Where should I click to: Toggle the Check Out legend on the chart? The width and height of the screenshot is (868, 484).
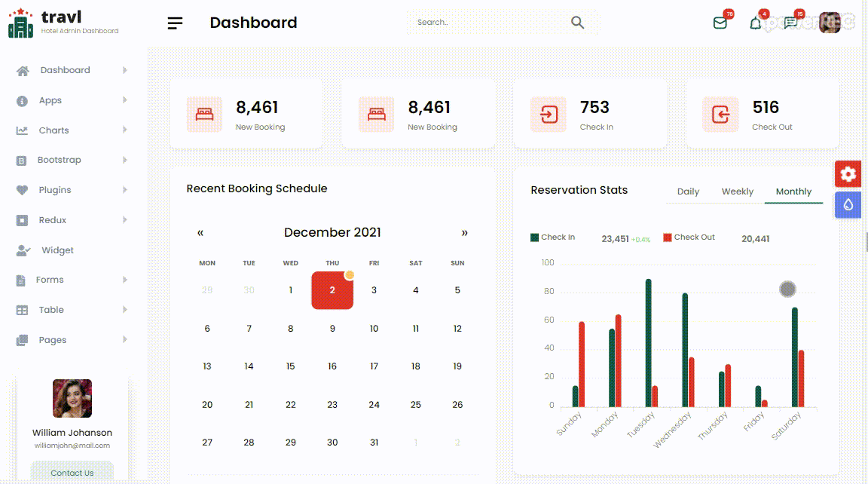[x=689, y=237]
